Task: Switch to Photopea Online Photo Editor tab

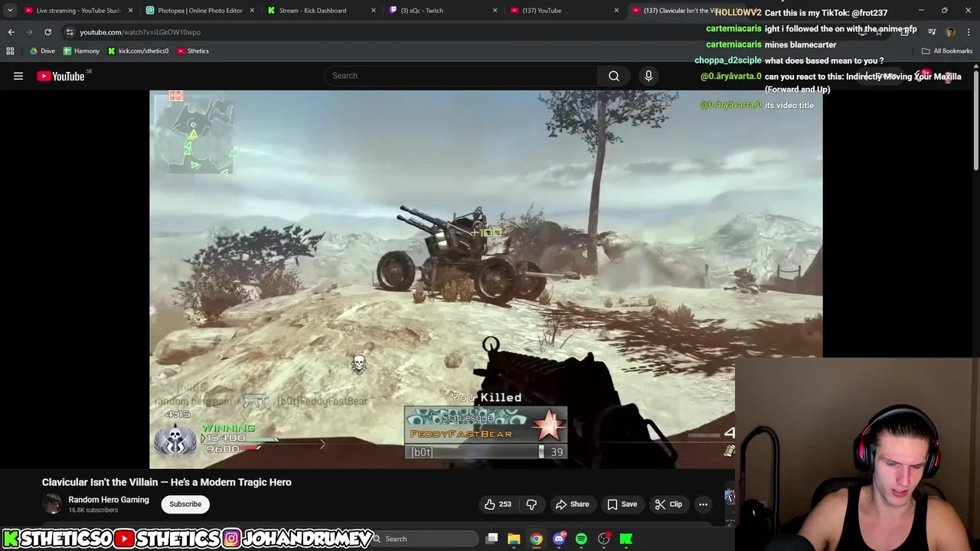Action: pos(200,11)
